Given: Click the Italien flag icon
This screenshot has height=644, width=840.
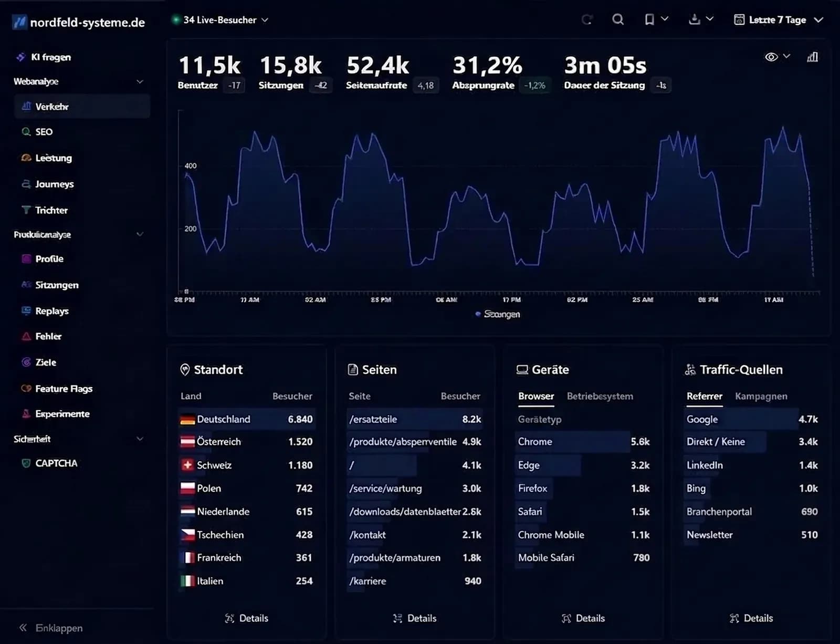Looking at the screenshot, I should (187, 581).
